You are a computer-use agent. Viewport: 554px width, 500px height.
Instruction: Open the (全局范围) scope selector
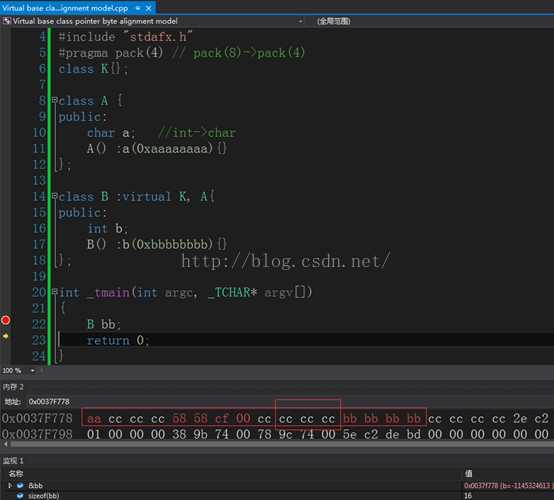pyautogui.click(x=334, y=21)
